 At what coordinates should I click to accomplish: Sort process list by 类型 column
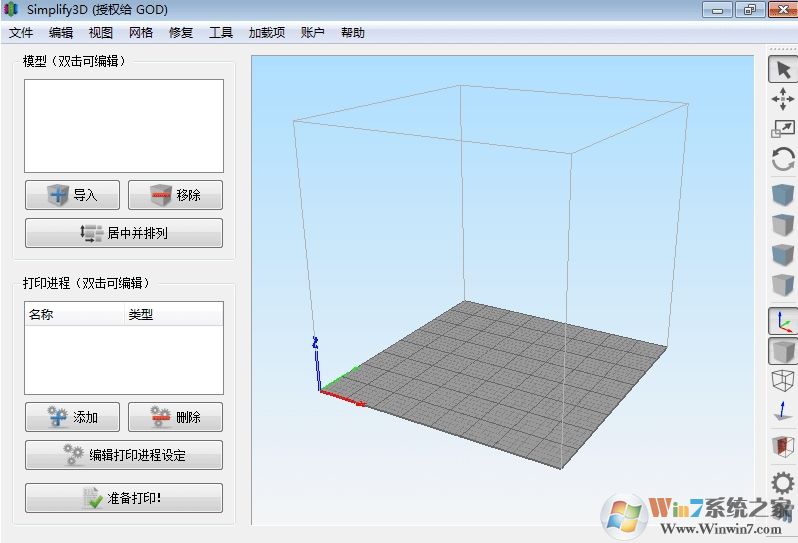click(174, 315)
